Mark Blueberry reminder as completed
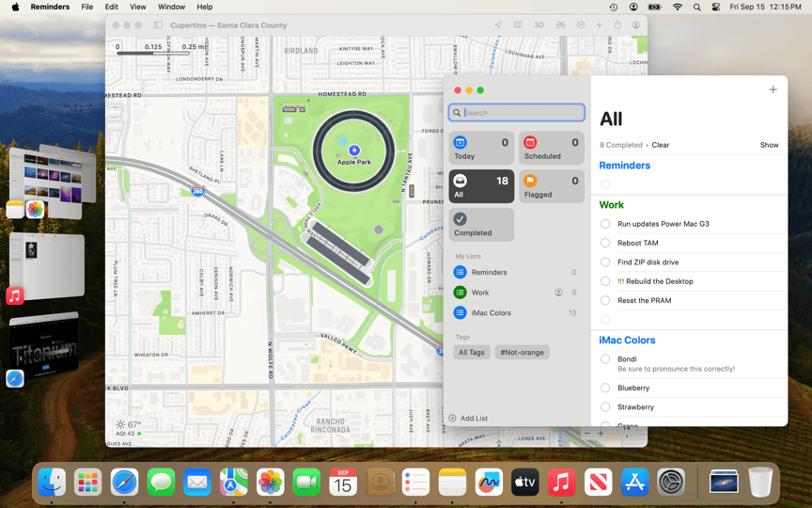The width and height of the screenshot is (812, 508). tap(605, 388)
